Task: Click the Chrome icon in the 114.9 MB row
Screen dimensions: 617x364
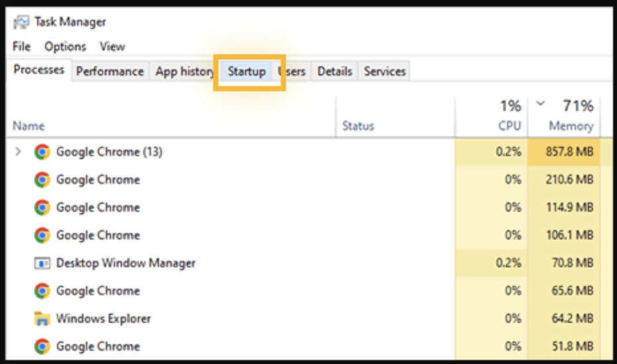Action: [42, 207]
